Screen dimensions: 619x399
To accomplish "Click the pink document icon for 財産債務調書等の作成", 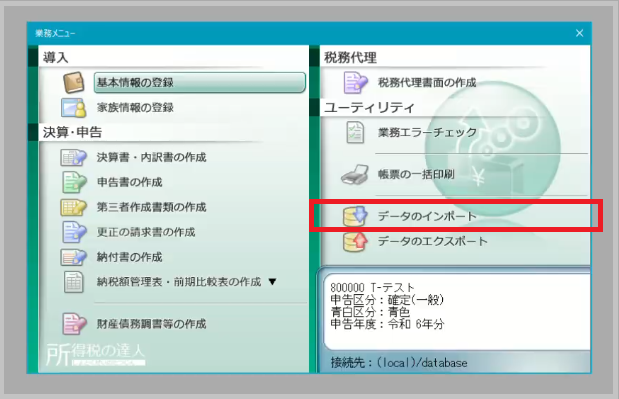I will pos(74,324).
